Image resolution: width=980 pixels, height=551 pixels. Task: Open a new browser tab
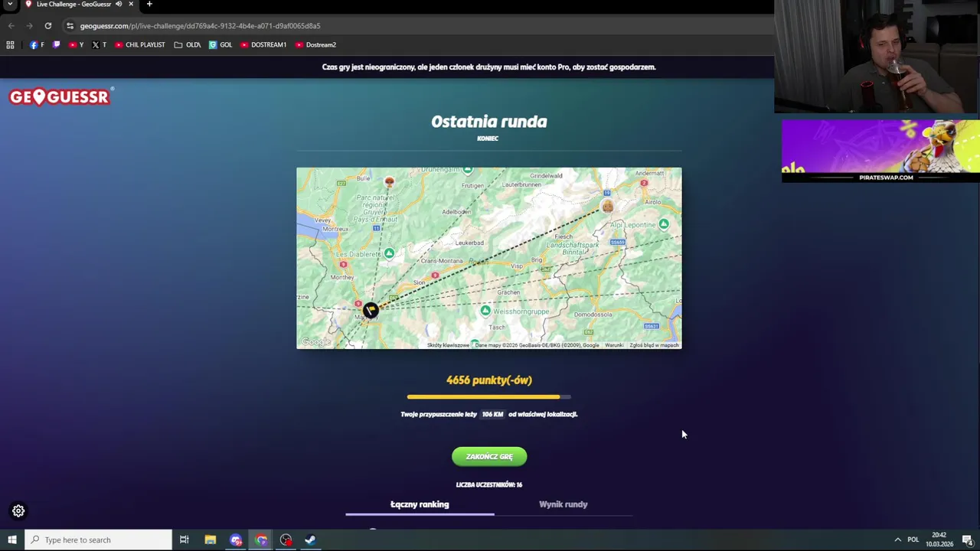pos(149,4)
